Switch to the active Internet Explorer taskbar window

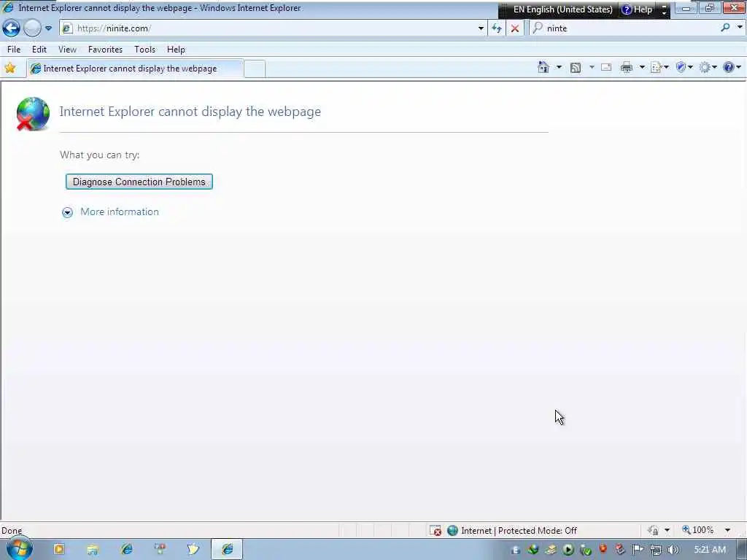pyautogui.click(x=228, y=550)
